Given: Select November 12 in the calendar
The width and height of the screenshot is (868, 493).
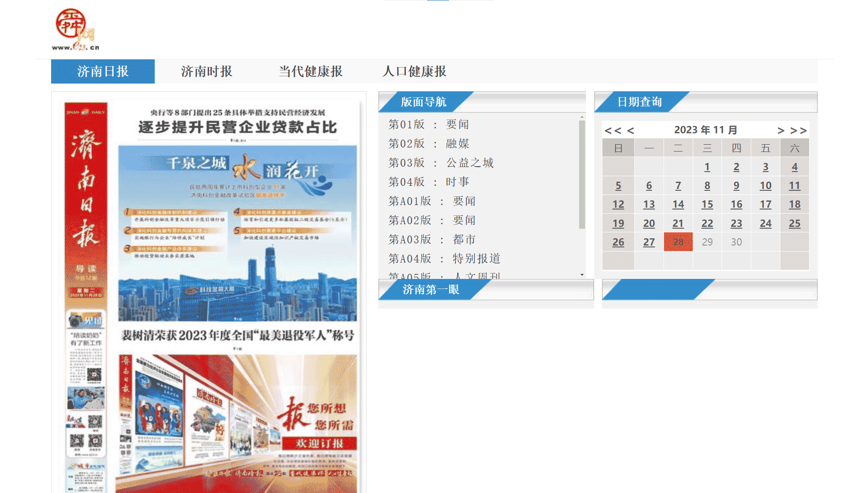Looking at the screenshot, I should point(618,205).
